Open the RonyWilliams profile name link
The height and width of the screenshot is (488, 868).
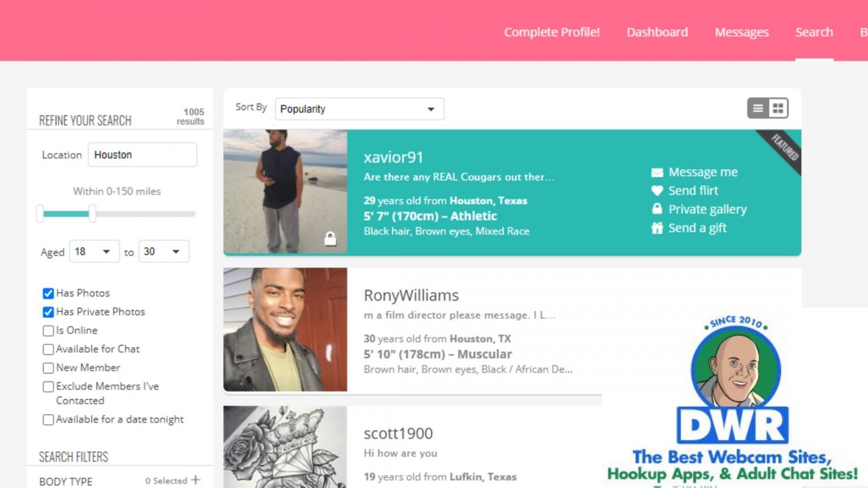(411, 295)
